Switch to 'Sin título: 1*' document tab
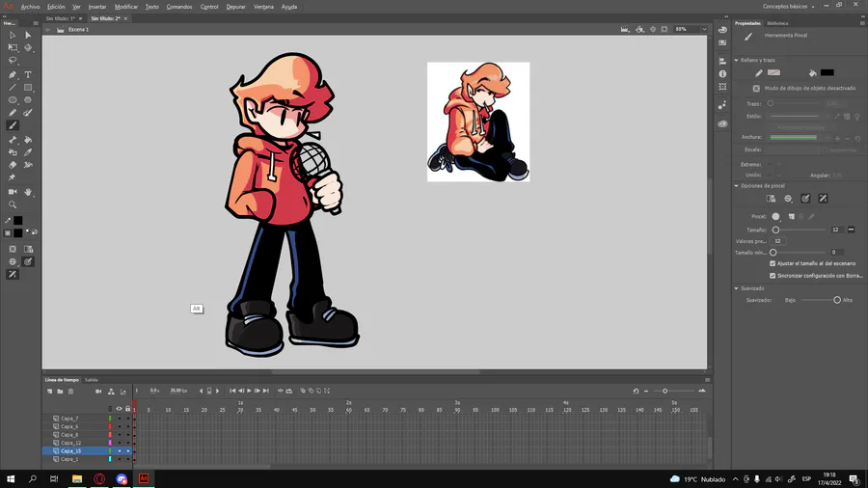The width and height of the screenshot is (868, 488). 61,18
